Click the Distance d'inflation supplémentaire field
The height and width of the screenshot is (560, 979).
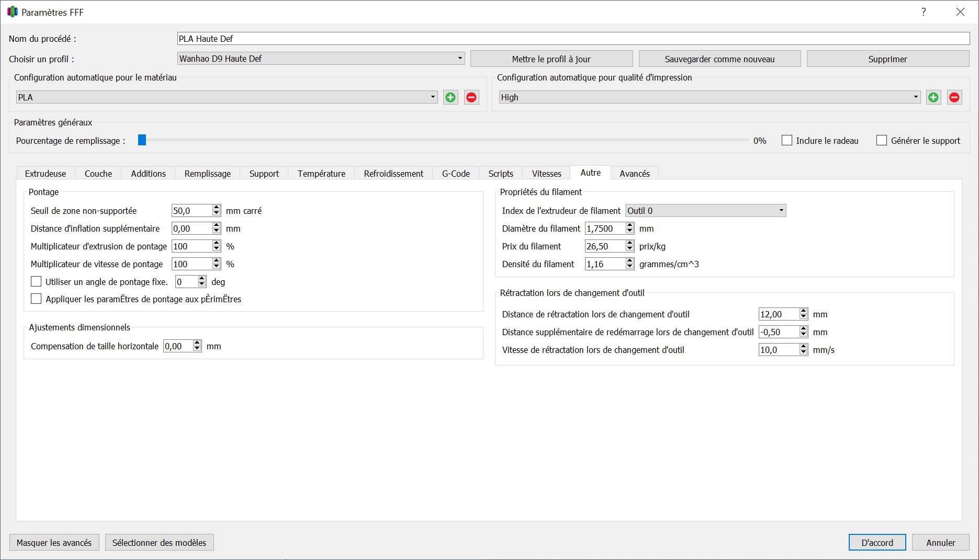[192, 228]
